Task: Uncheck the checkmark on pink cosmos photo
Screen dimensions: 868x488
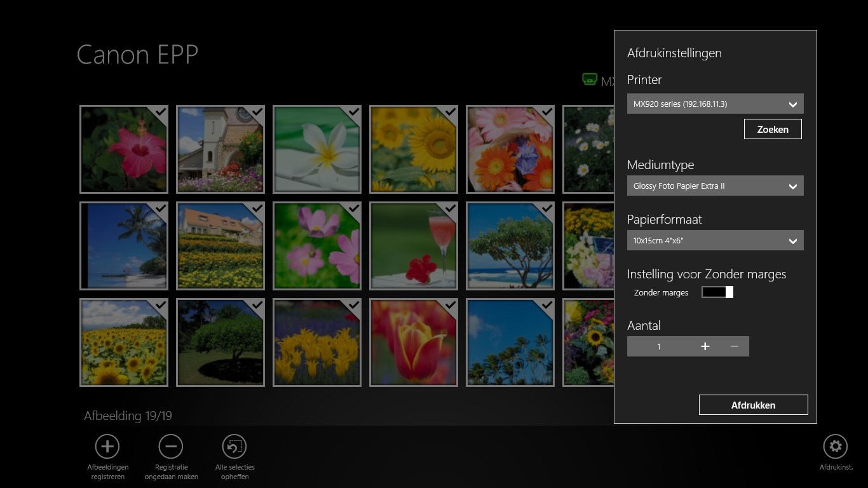Action: click(x=353, y=208)
